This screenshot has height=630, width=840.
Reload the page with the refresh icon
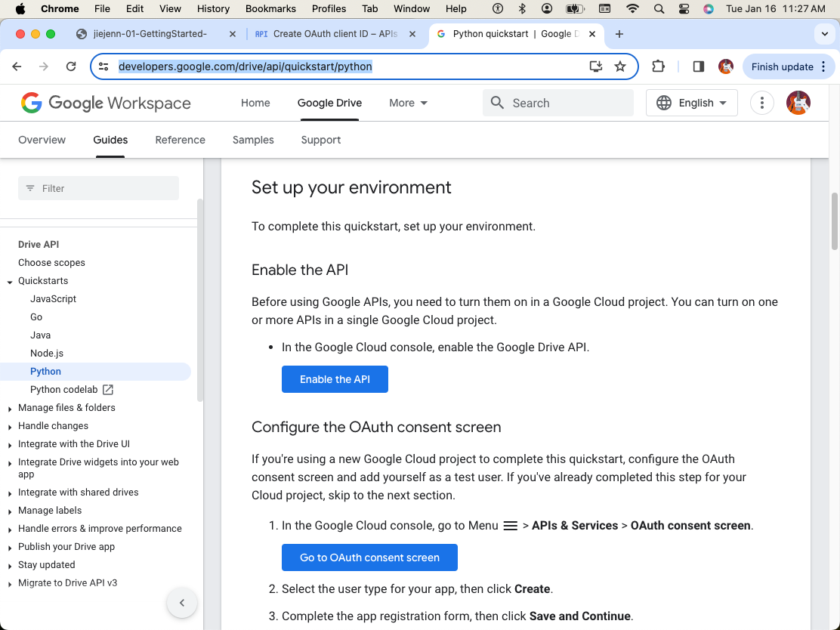click(x=71, y=66)
